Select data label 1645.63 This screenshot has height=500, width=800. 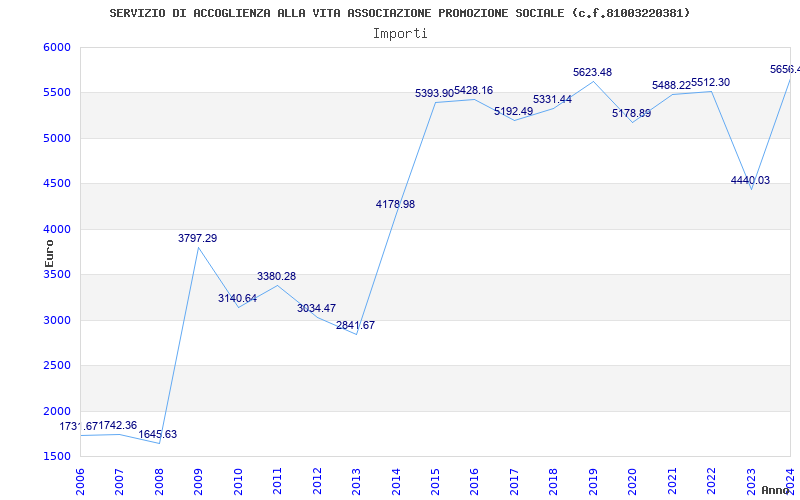click(x=158, y=435)
